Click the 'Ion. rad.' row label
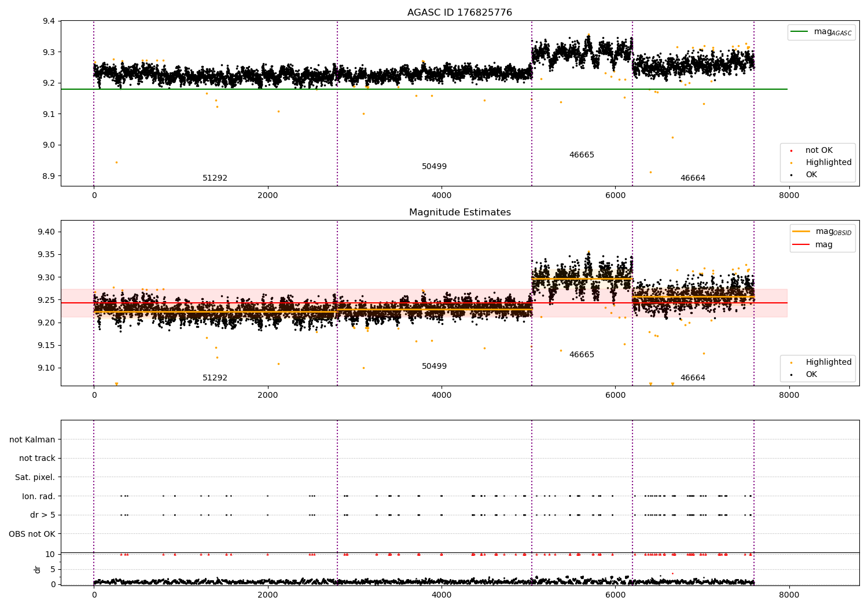This screenshot has width=868, height=608. pos(39,496)
